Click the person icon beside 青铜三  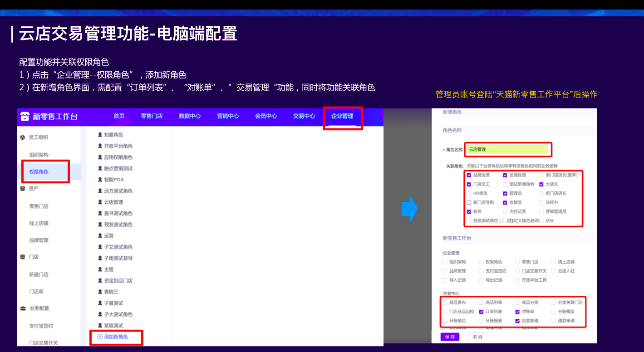tap(100, 292)
